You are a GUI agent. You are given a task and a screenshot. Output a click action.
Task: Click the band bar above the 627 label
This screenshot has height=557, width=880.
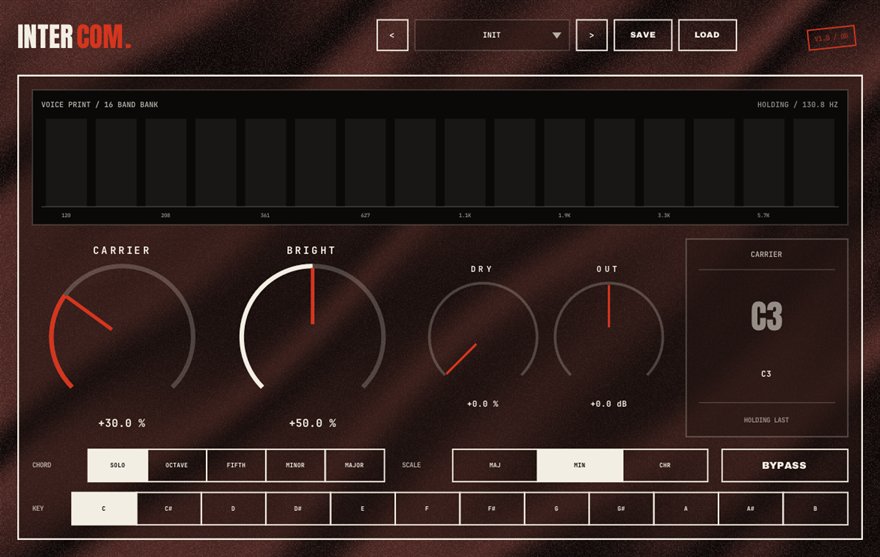click(x=365, y=162)
